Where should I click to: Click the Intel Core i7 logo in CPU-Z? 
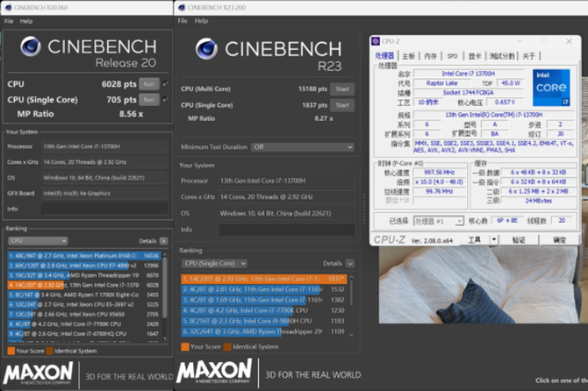pyautogui.click(x=551, y=88)
